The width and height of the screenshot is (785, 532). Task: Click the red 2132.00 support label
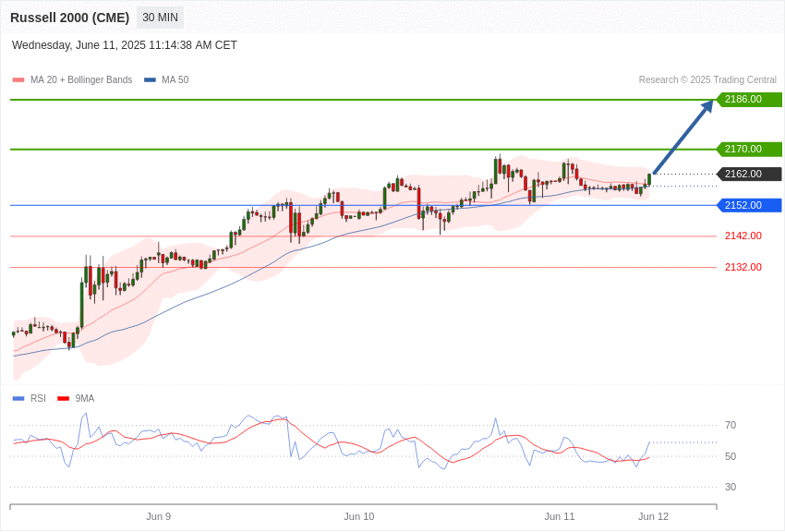coord(743,267)
